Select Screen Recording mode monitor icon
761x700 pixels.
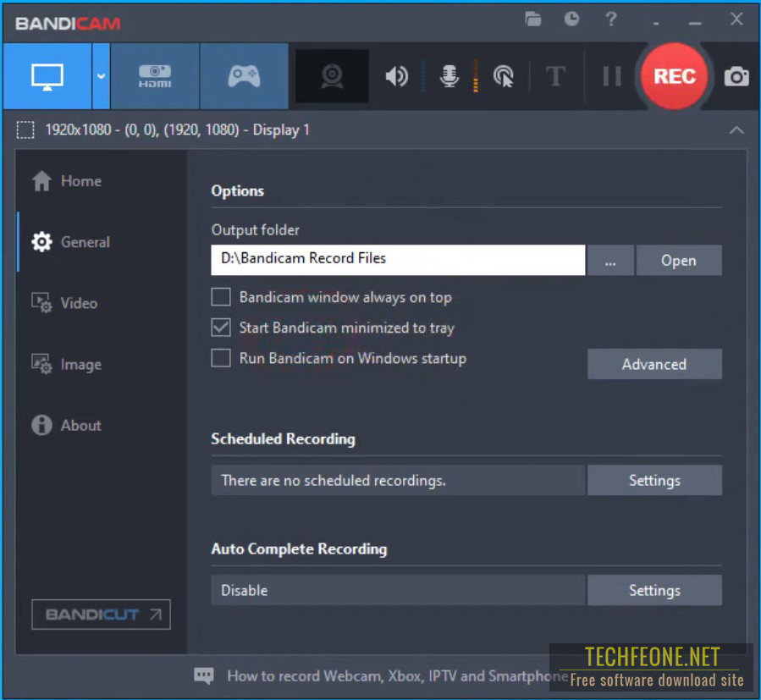(47, 76)
